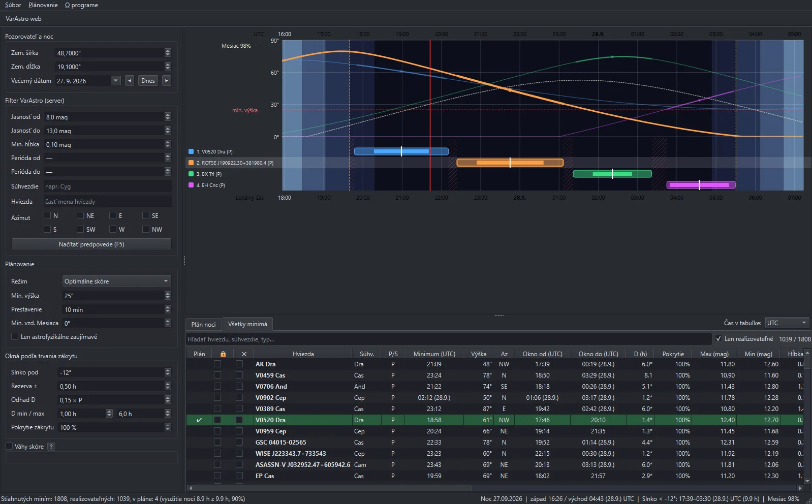
Task: Open the score weights help question mark
Action: (51, 447)
